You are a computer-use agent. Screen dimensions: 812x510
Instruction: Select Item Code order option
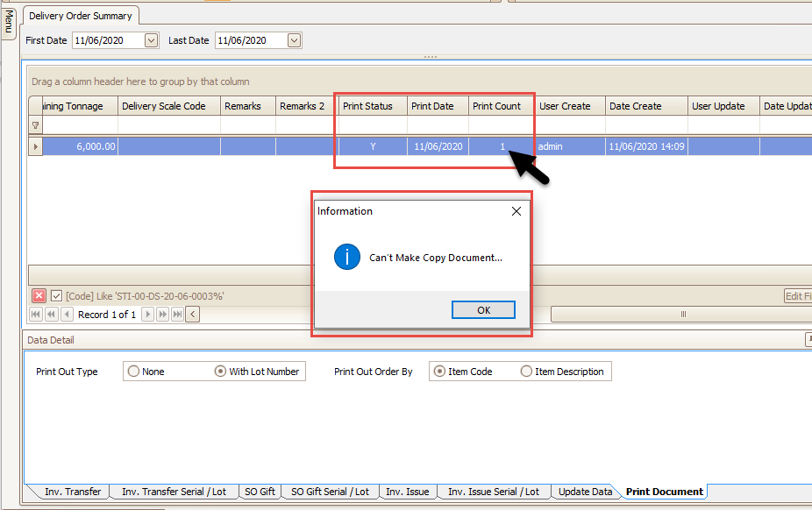point(463,372)
